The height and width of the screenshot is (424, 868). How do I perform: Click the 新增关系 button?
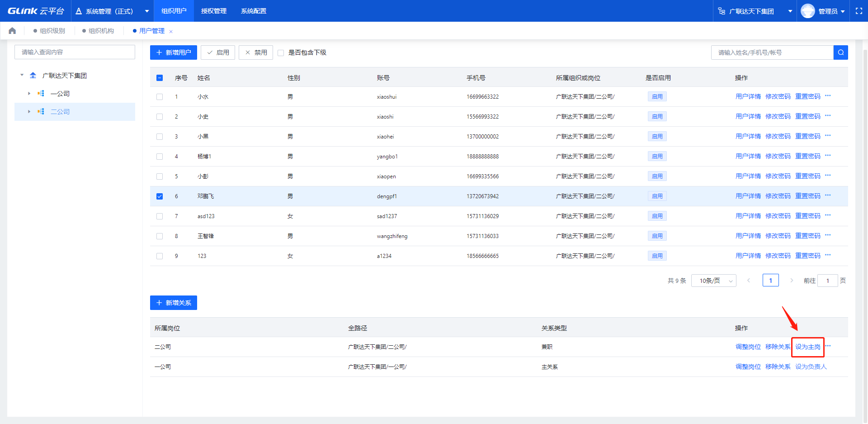[174, 303]
